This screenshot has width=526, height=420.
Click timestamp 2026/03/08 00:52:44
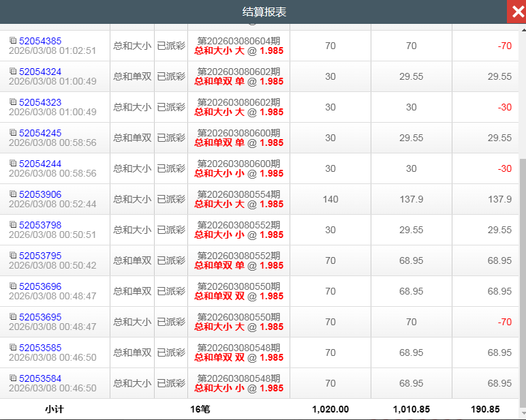click(x=52, y=204)
